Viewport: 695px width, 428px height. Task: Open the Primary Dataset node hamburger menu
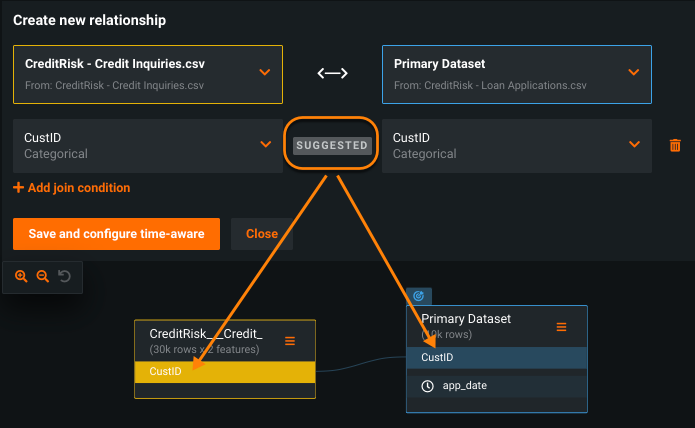click(561, 327)
